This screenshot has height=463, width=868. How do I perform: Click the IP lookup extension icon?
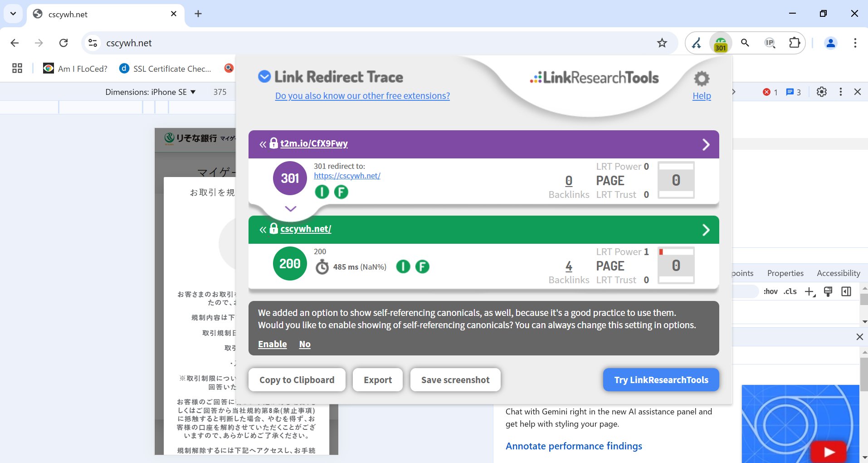coord(770,43)
